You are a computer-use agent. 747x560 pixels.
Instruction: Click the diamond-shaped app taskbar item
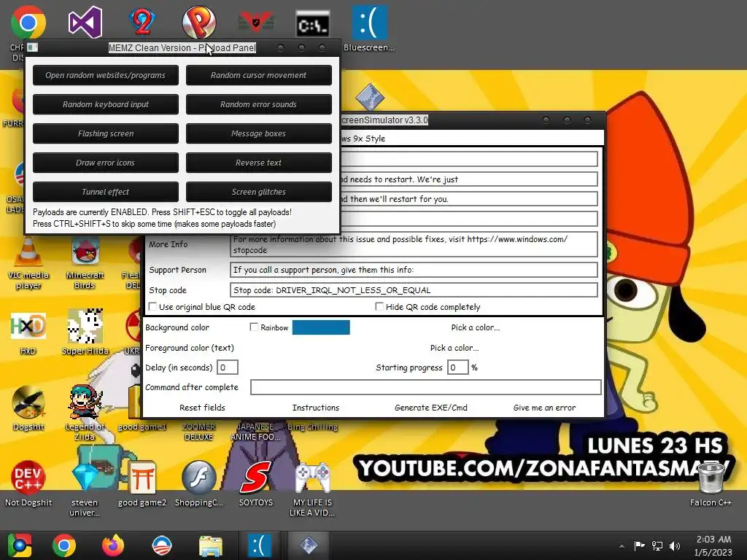[309, 545]
